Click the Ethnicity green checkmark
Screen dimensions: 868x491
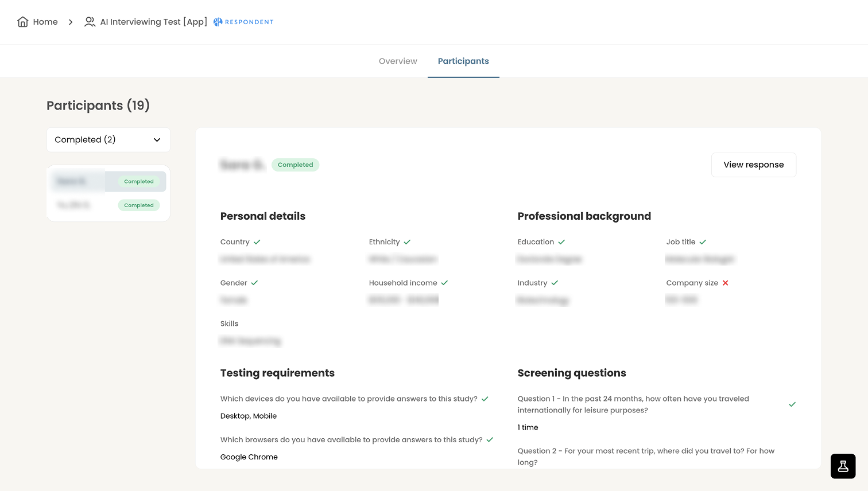pos(407,242)
